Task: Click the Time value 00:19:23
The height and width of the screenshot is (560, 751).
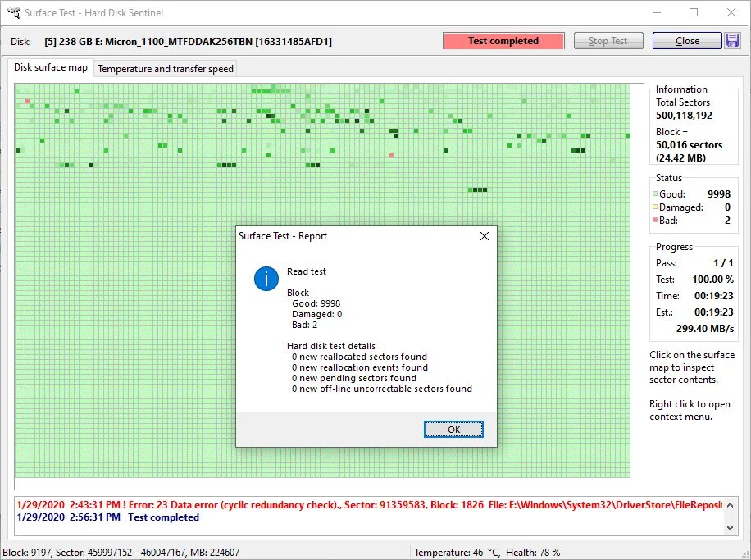Action: point(713,295)
